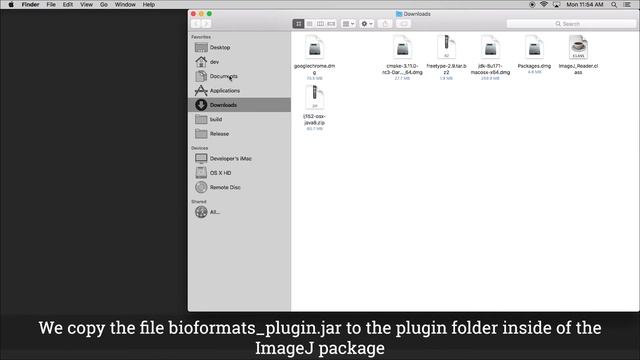This screenshot has height=360, width=640.
Task: Select Applications in sidebar
Action: pyautogui.click(x=239, y=90)
